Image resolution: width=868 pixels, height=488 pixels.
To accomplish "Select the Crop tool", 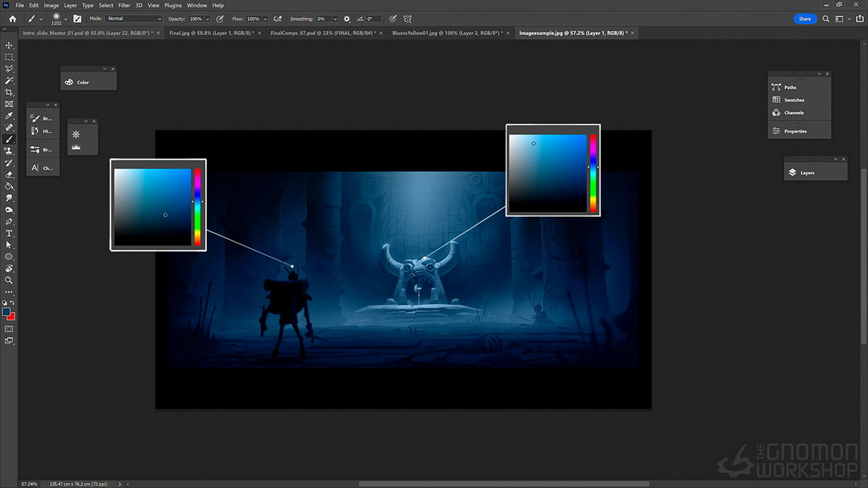I will [9, 93].
